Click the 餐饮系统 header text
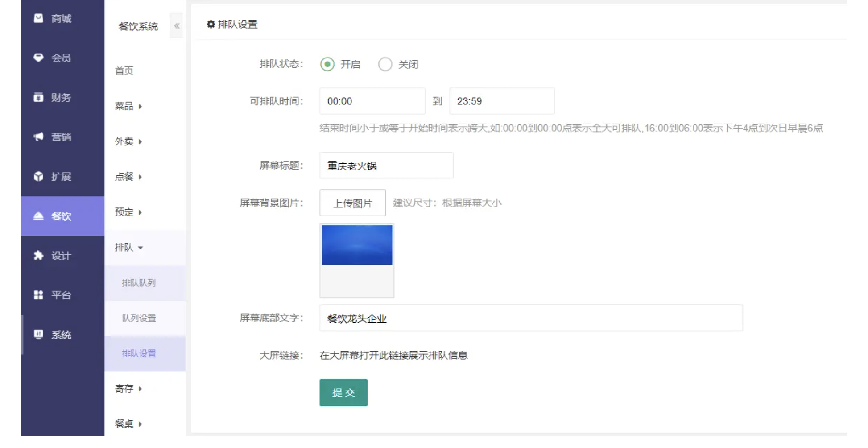 [x=138, y=26]
